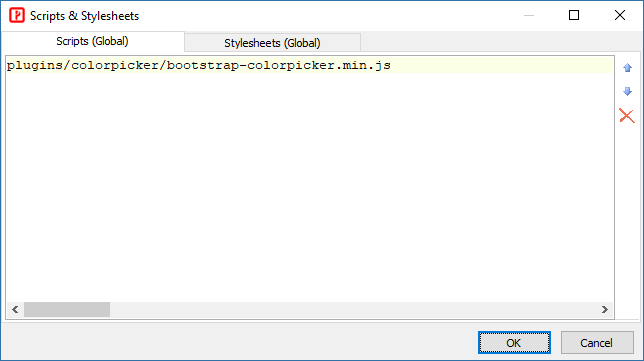Select the Scripts (Global) tab
644x361 pixels.
92,41
